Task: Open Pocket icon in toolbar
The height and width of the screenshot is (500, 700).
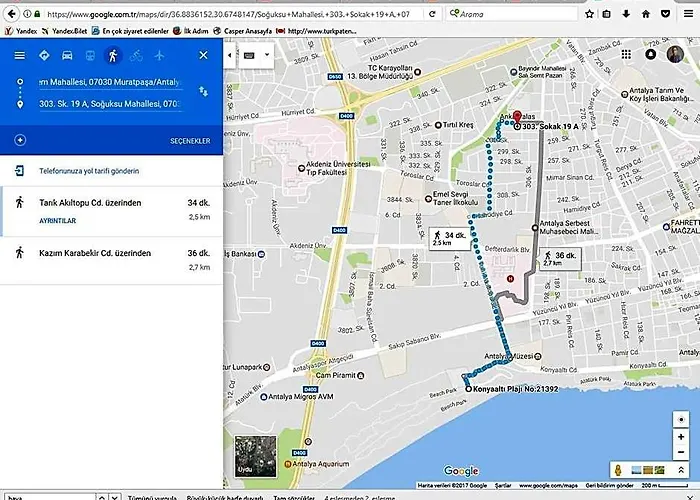Action: tap(665, 14)
